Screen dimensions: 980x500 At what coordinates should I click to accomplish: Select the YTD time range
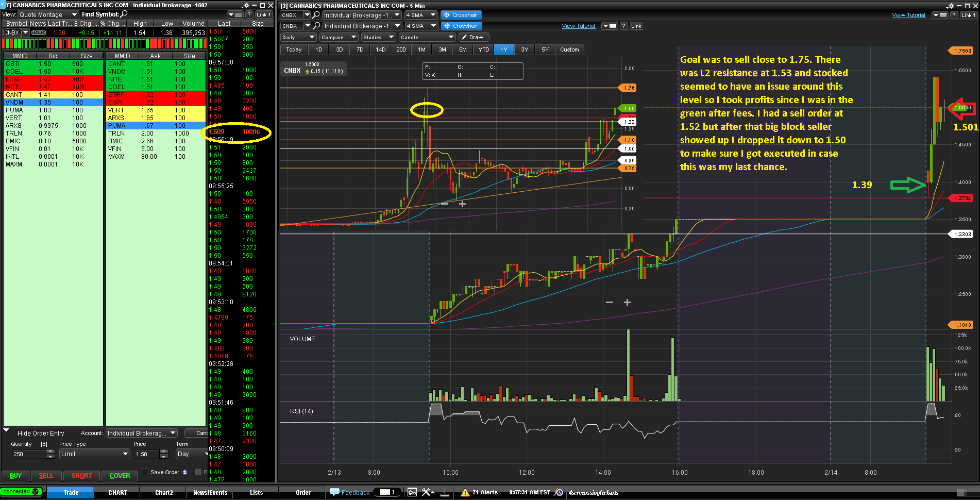click(483, 49)
